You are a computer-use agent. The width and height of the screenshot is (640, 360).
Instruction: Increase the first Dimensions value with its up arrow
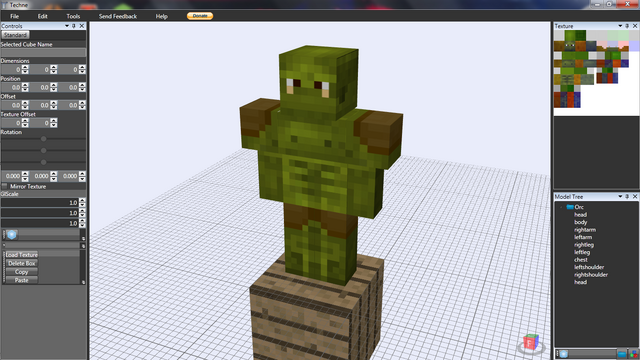click(x=25, y=67)
